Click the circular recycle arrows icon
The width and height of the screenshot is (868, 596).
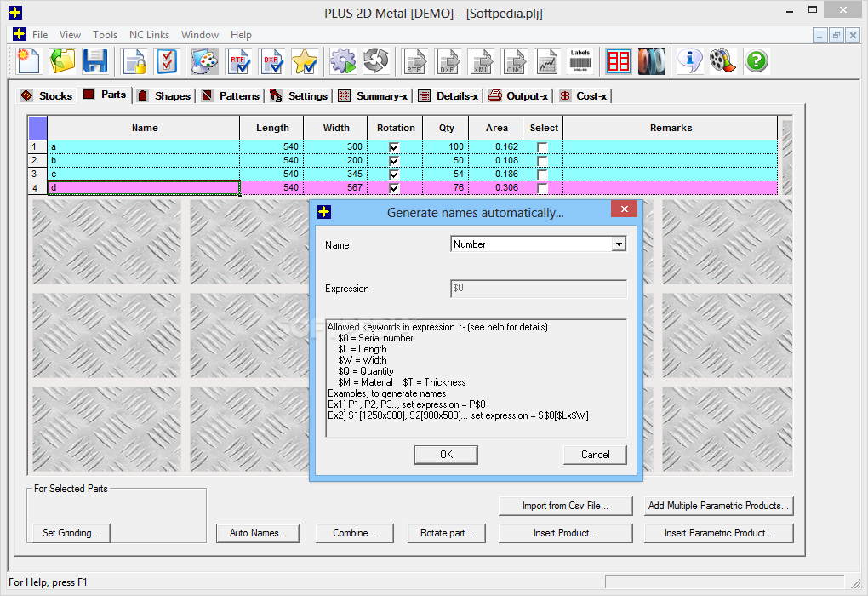[376, 61]
